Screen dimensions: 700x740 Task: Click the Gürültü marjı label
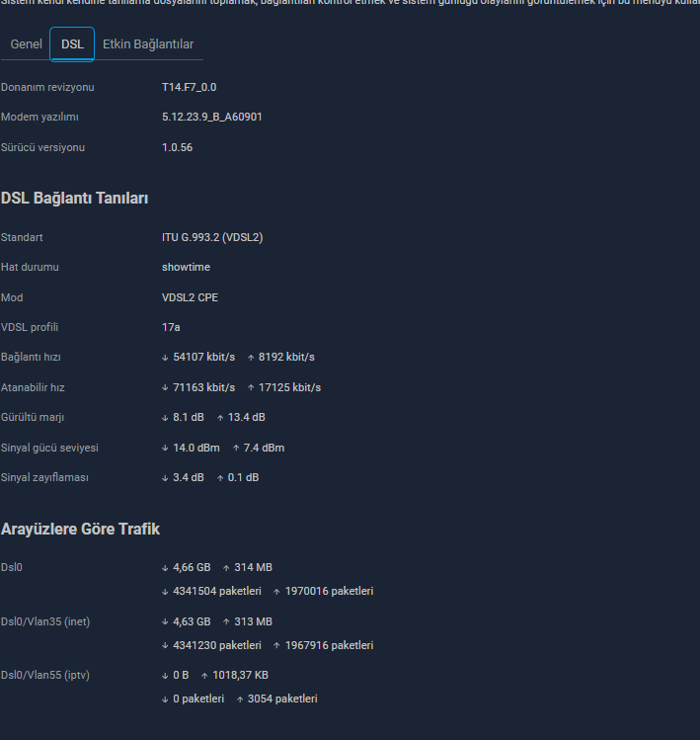(x=33, y=418)
